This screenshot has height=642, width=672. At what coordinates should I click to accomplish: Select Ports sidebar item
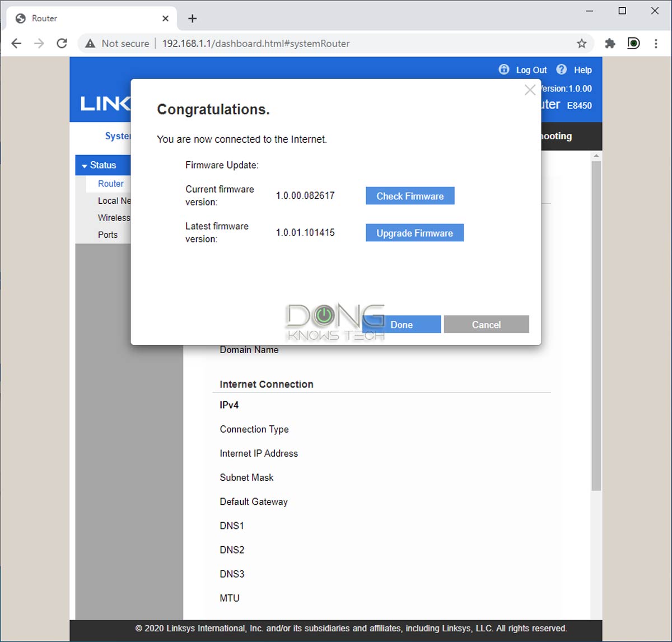point(108,235)
